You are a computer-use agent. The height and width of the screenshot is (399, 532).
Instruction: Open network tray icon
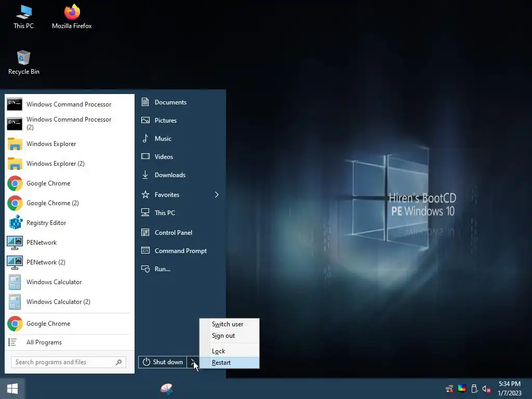pyautogui.click(x=449, y=389)
